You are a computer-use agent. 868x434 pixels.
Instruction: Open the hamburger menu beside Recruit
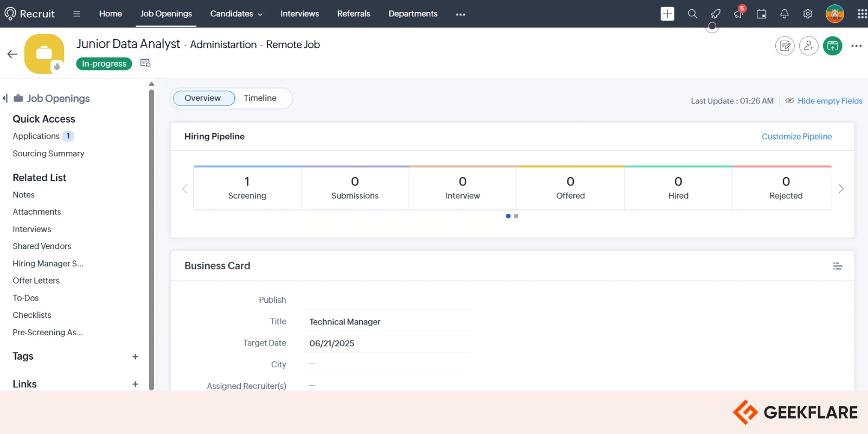[x=76, y=14]
